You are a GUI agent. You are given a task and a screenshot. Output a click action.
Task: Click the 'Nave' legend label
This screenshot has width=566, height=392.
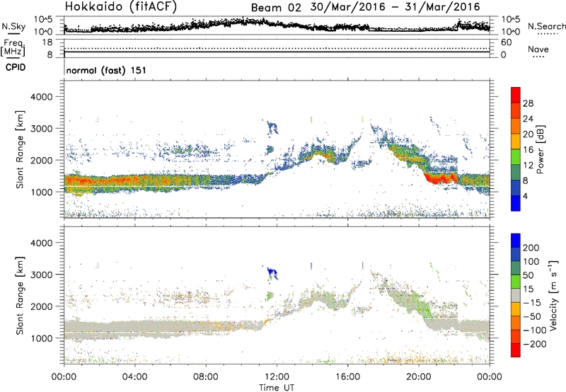(x=538, y=49)
